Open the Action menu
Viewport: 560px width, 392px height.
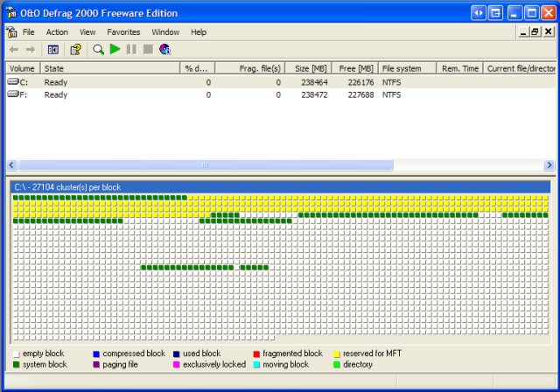coord(57,32)
